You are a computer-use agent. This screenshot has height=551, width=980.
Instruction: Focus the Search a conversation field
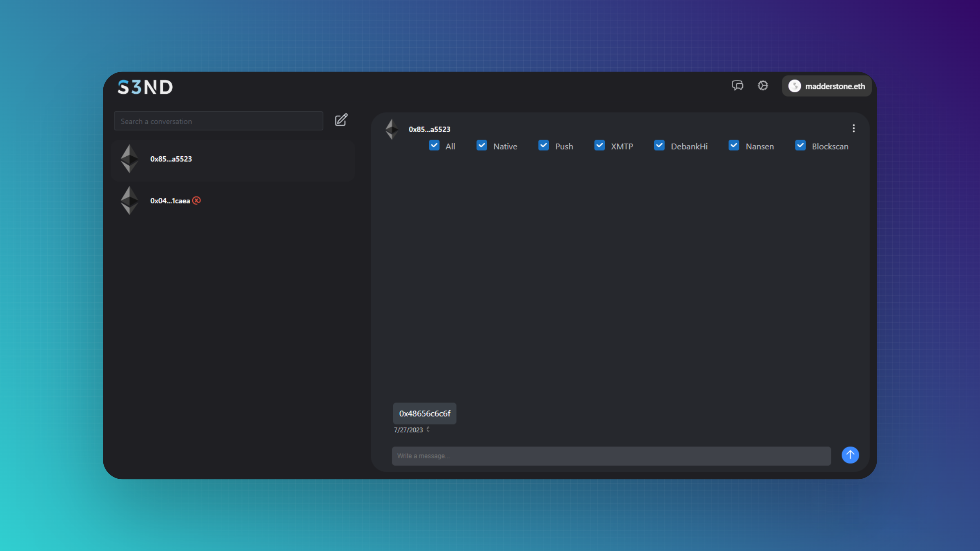(218, 121)
